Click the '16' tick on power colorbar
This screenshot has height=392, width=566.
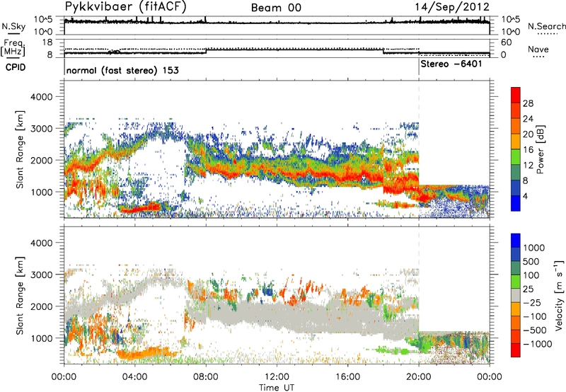tap(528, 150)
